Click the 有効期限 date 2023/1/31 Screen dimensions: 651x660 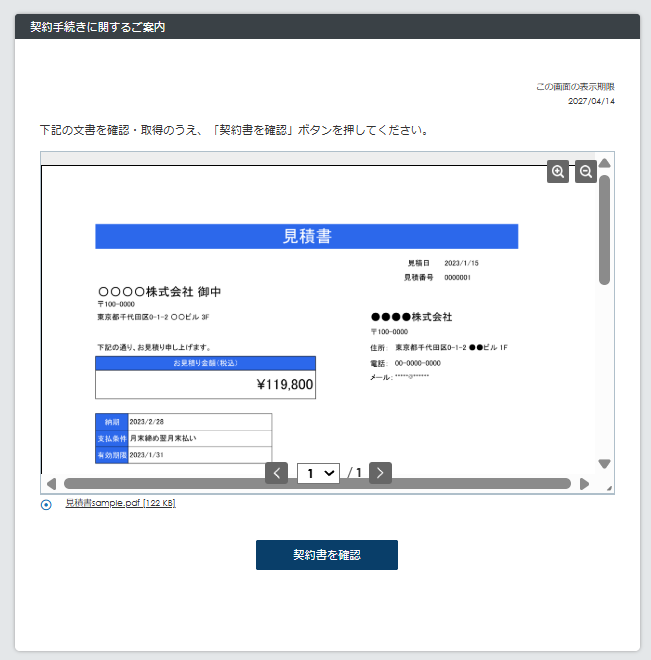(x=146, y=455)
